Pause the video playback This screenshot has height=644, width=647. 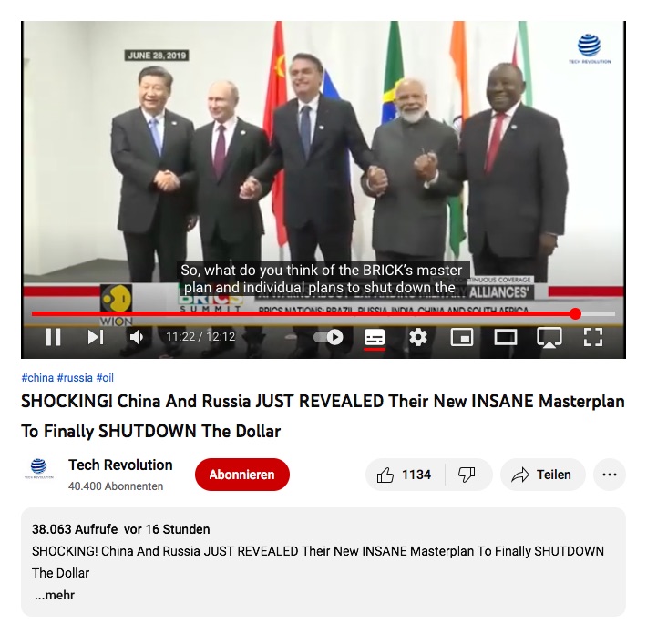(54, 337)
